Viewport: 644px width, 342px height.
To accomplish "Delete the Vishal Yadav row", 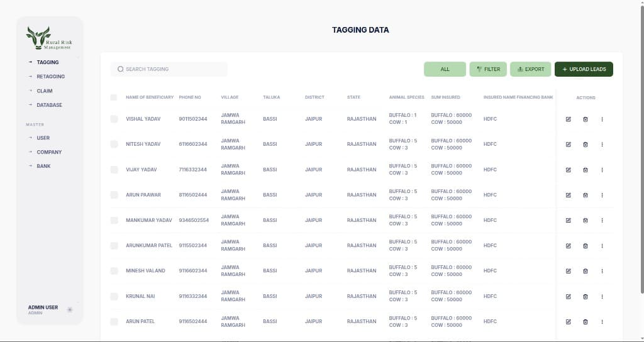I will tap(586, 119).
